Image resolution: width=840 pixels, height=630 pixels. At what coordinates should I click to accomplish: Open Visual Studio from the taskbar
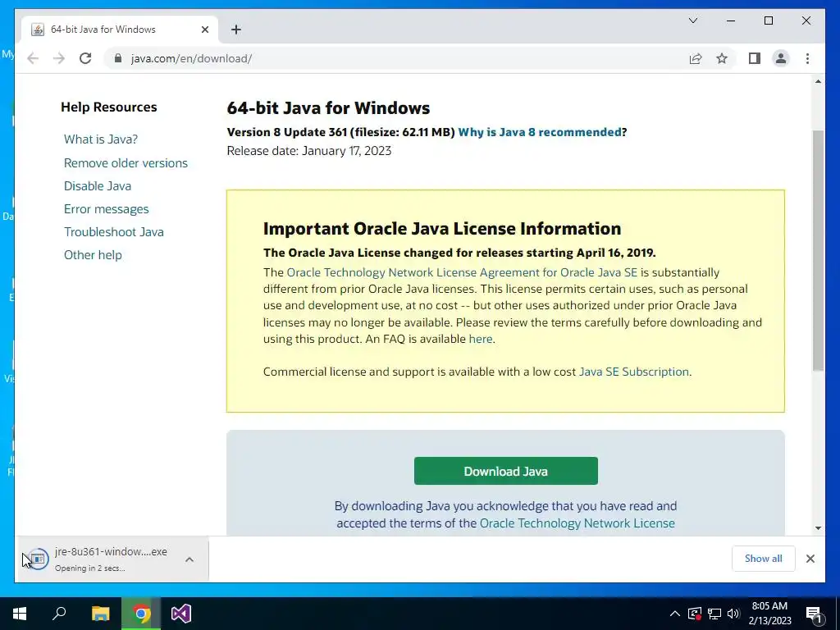[x=181, y=614]
